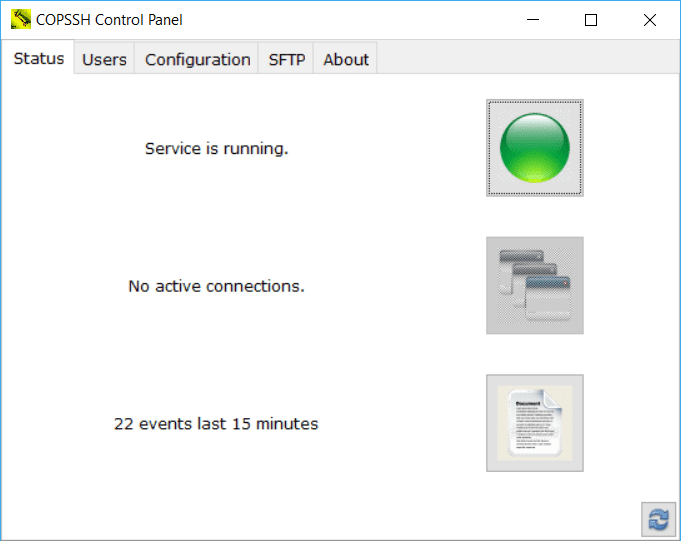Open the Users tab
The height and width of the screenshot is (541, 681).
[104, 59]
